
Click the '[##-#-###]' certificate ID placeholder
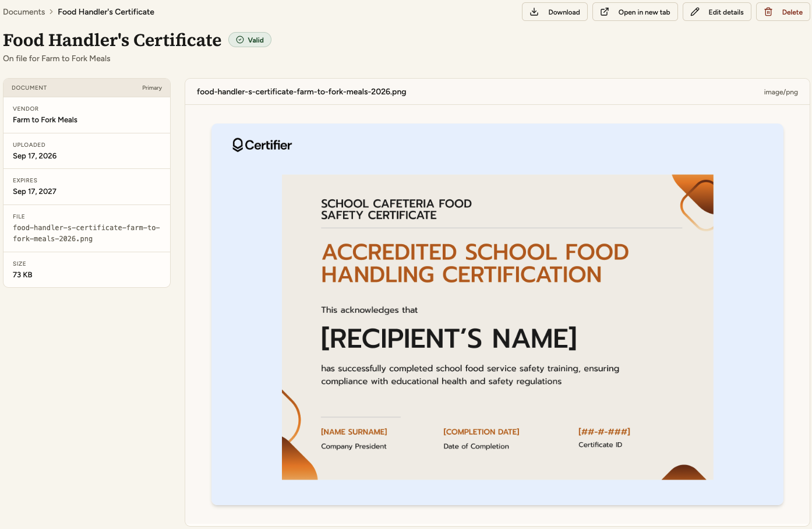pos(604,432)
